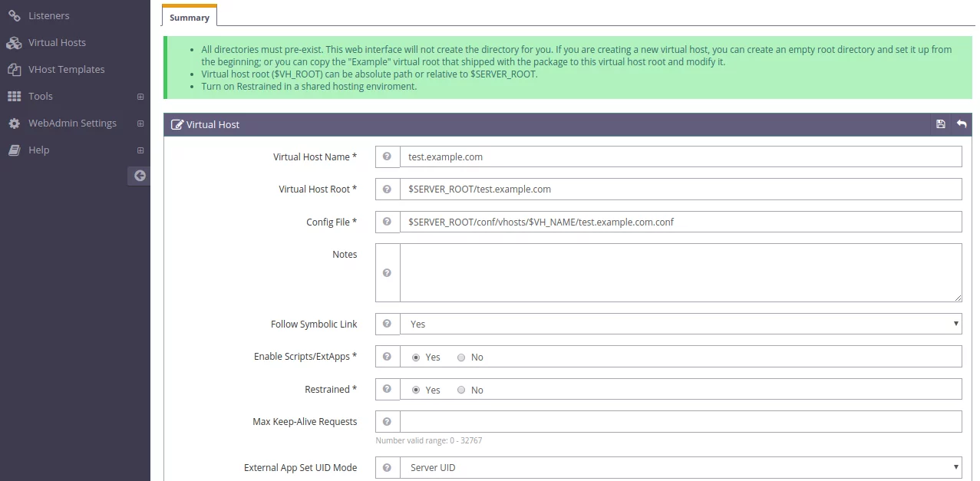Image resolution: width=980 pixels, height=481 pixels.
Task: Show help for Follow Symbolic Link
Action: point(388,324)
